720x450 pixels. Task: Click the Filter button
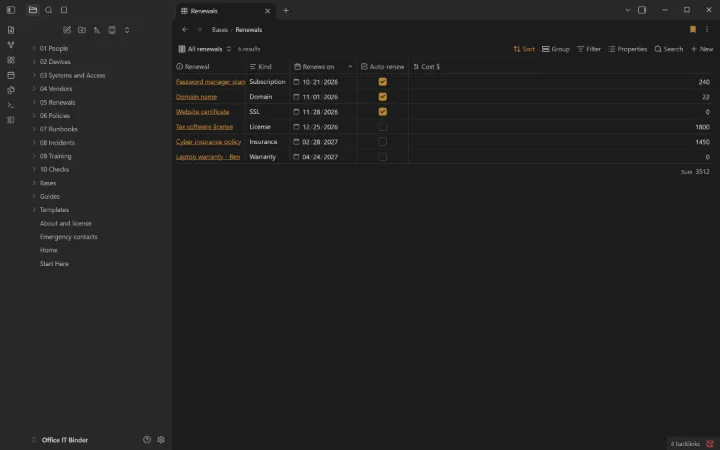589,49
